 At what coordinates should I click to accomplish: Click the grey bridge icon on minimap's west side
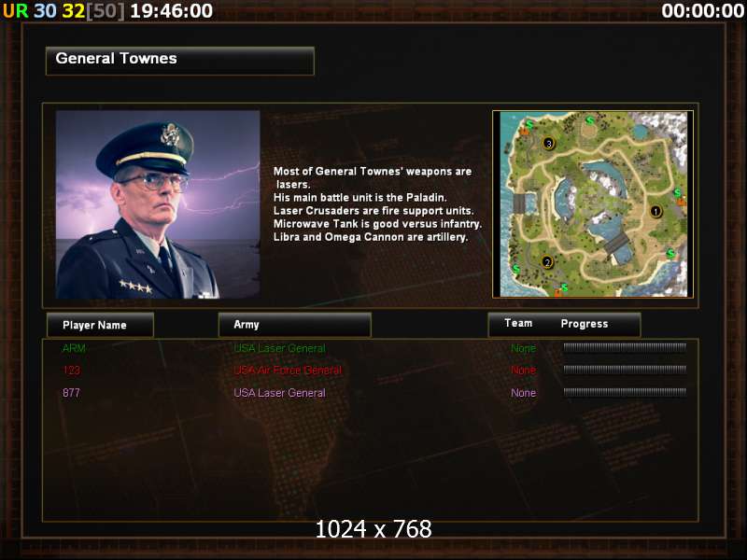[519, 204]
